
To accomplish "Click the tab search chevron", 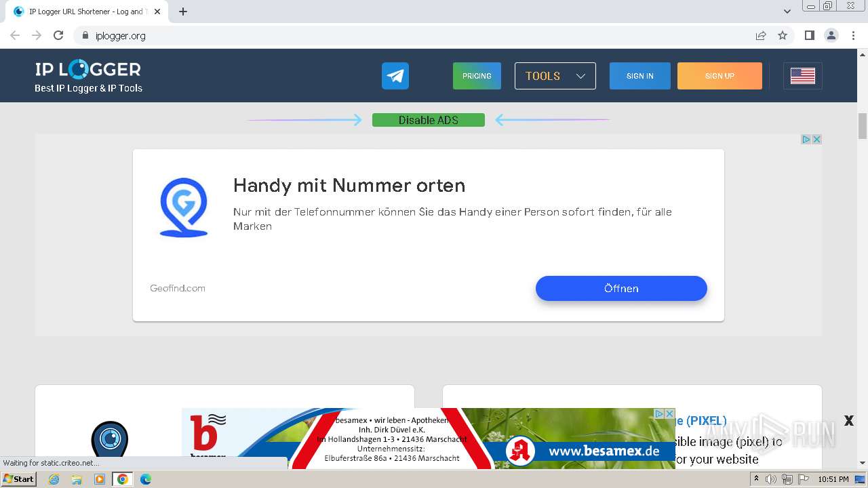I will 787,12.
